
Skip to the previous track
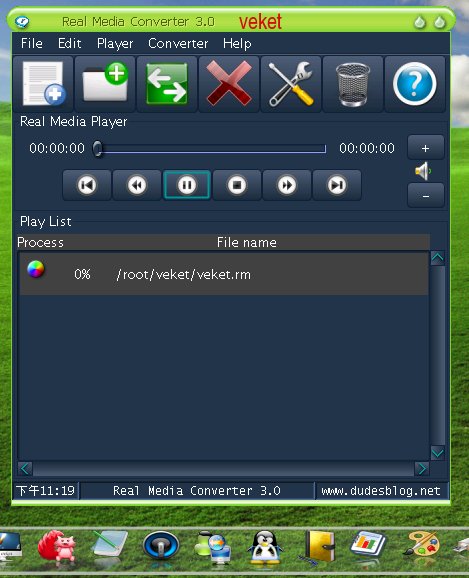click(87, 185)
